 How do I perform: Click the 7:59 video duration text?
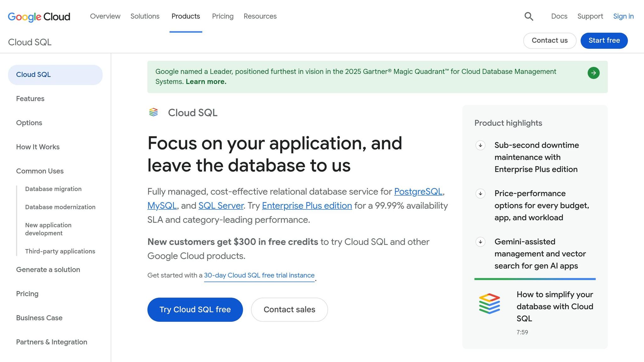(522, 332)
